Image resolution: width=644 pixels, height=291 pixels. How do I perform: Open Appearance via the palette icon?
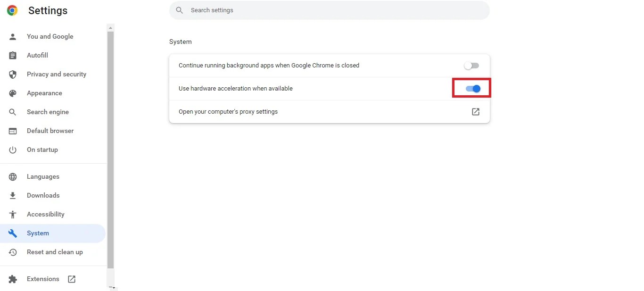12,93
